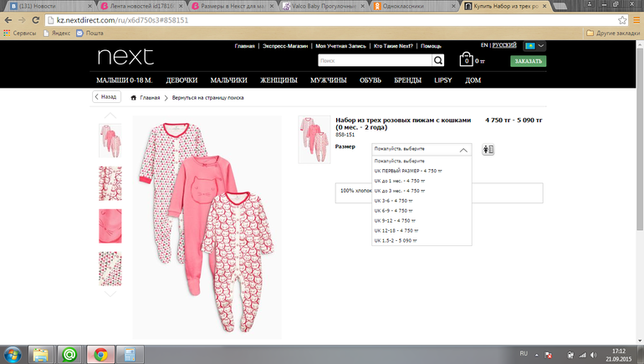Go back with the Назад button
This screenshot has width=644, height=364.
[105, 97]
